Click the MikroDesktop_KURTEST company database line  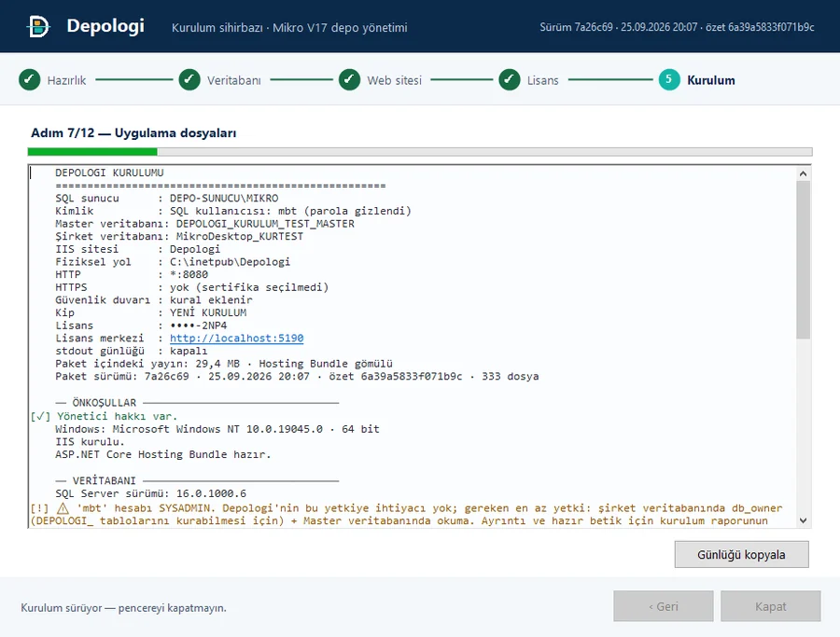179,237
